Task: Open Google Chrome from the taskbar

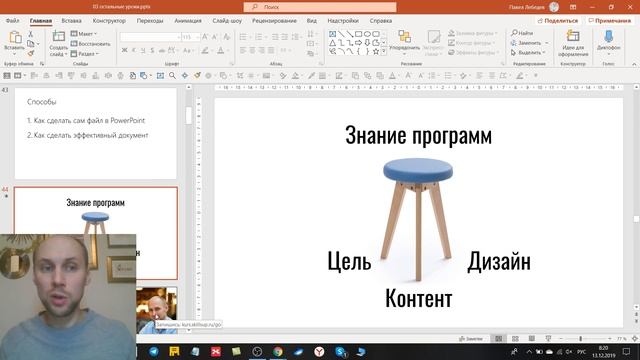Action: coord(278,351)
